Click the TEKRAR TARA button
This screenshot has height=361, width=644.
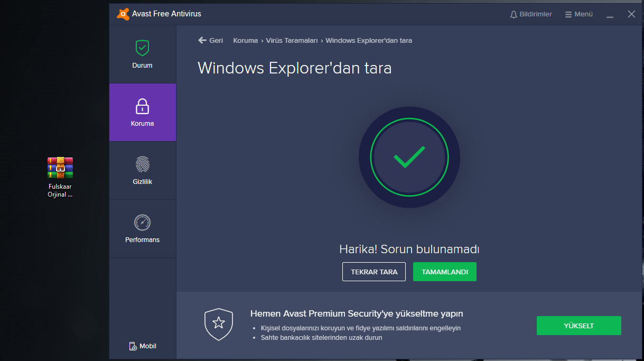point(374,272)
